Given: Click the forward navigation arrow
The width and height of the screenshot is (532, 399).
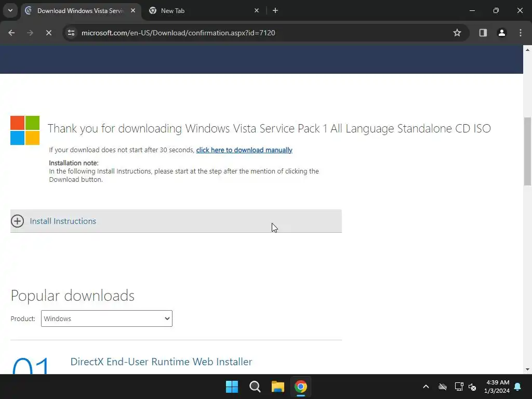Looking at the screenshot, I should (x=30, y=33).
